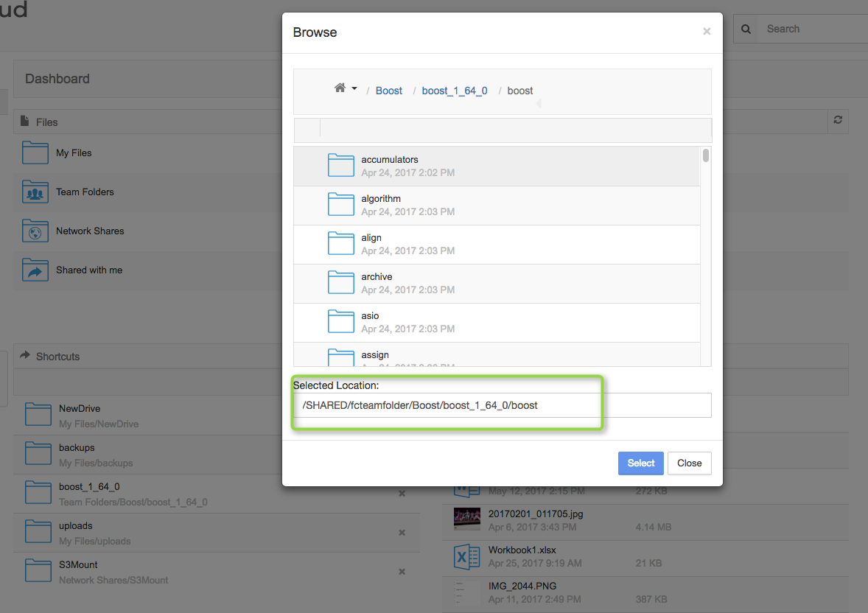Image resolution: width=868 pixels, height=613 pixels.
Task: Open the algorithm folder icon
Action: click(341, 204)
